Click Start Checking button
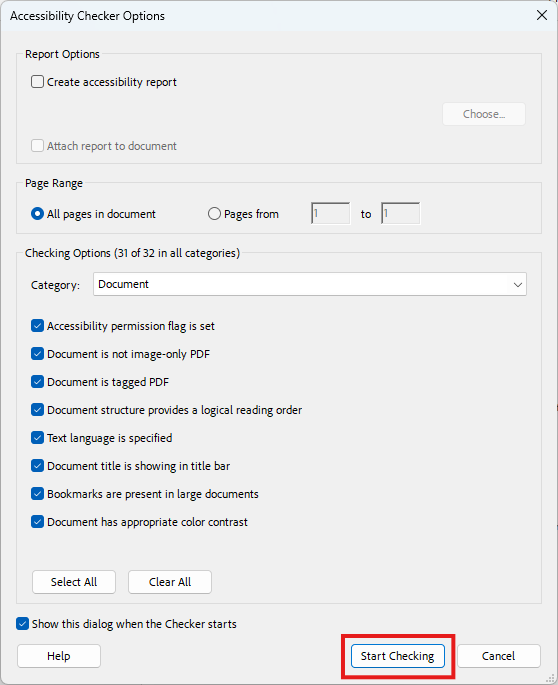The image size is (558, 685). tap(398, 656)
